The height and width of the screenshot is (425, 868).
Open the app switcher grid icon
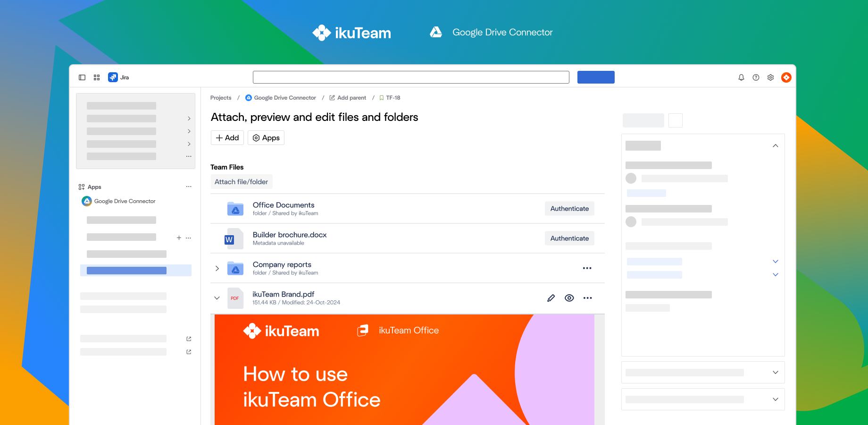[x=97, y=77]
